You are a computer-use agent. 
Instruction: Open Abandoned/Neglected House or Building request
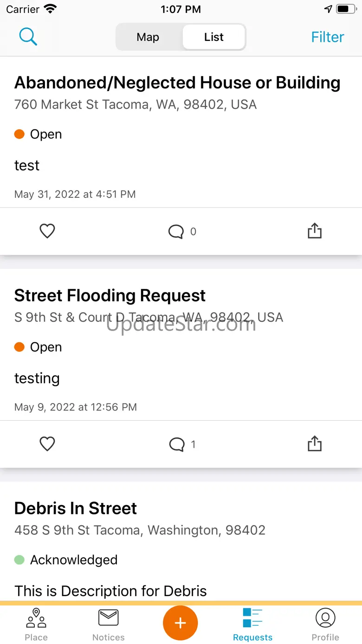[x=177, y=83]
